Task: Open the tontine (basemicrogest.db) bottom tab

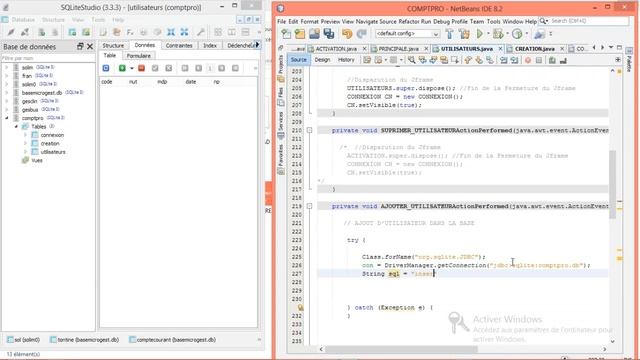Action: pos(84,340)
